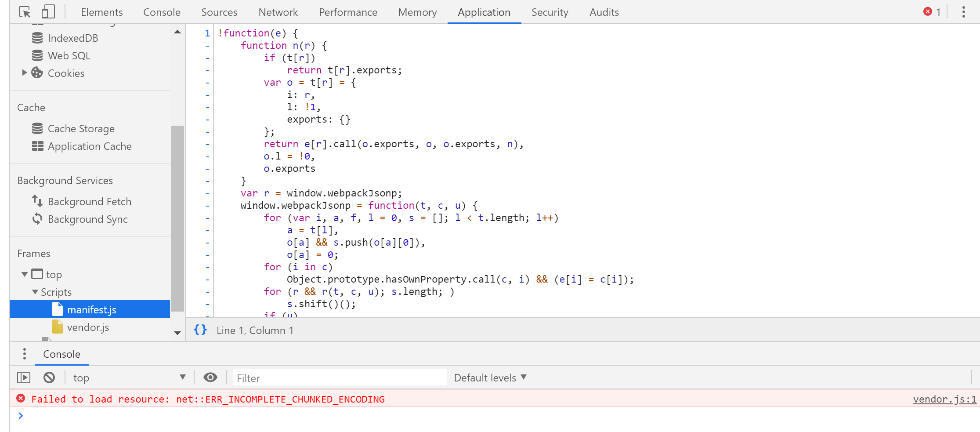The height and width of the screenshot is (432, 980).
Task: Open the console context top dropdown
Action: pyautogui.click(x=130, y=377)
